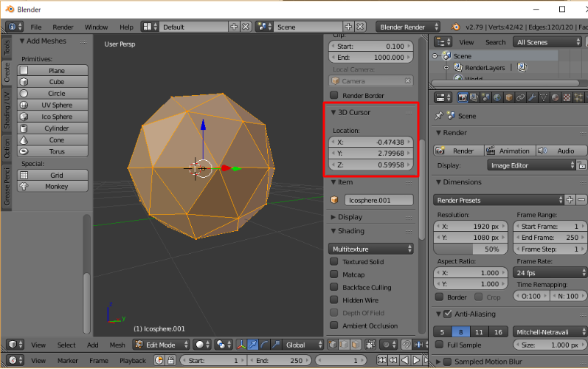
Task: Enable the Textured Solid checkbox
Action: coord(333,261)
